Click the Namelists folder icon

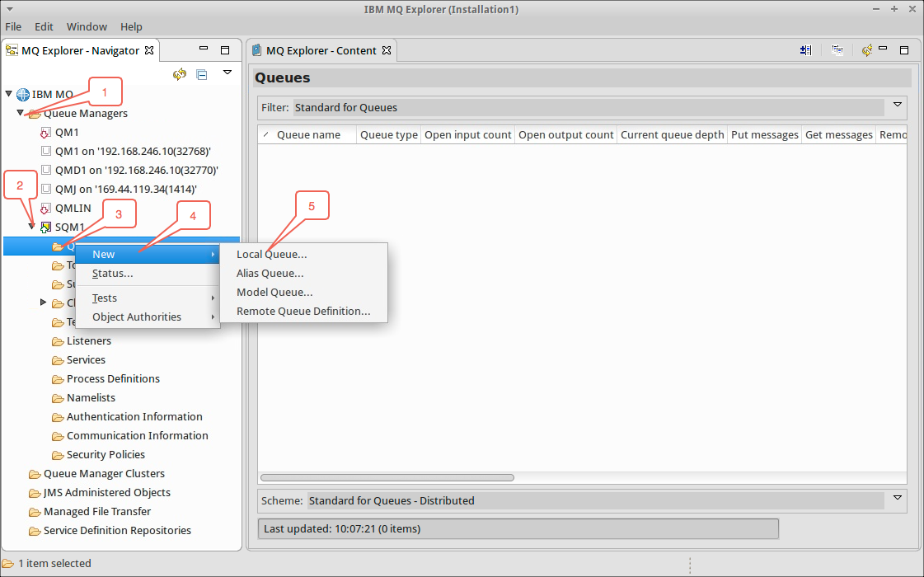58,398
